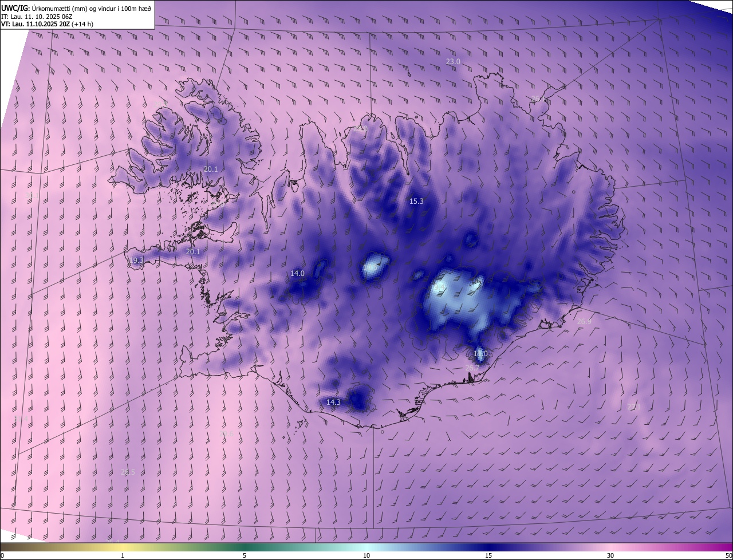Click the title text 'Úrkomumætti (mm) og vindur í 100m hæð'
The height and width of the screenshot is (560, 733).
click(90, 8)
